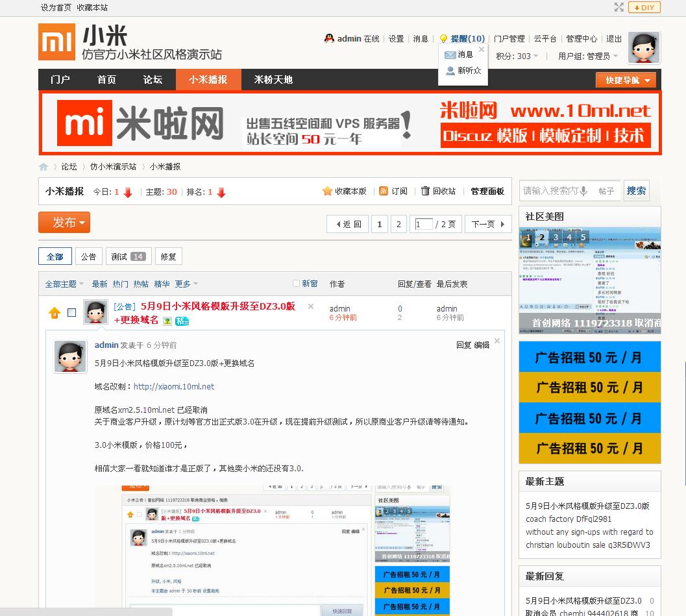
Task: Click the admin avatar in the header
Action: [x=644, y=47]
